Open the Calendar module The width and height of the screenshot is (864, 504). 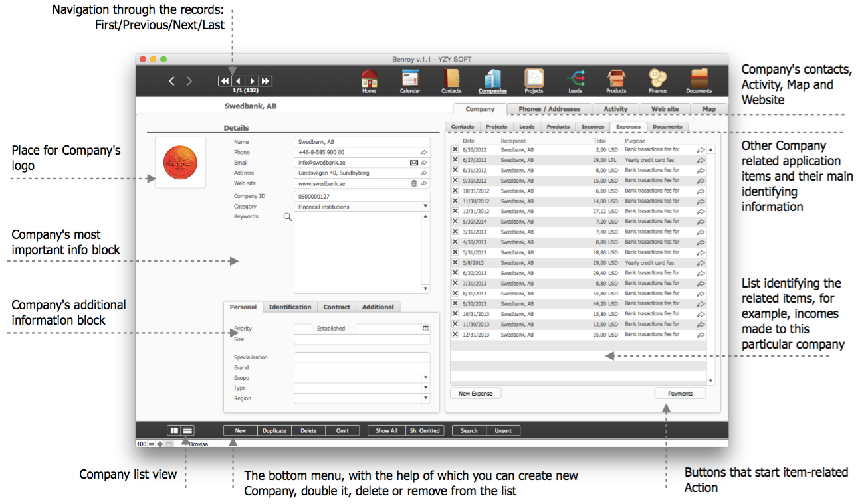tap(410, 80)
